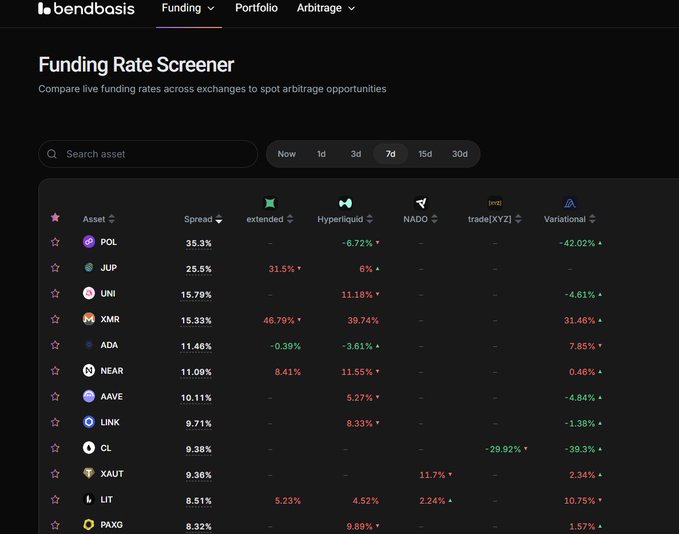
Task: Select the 7d timeframe
Action: 391,154
